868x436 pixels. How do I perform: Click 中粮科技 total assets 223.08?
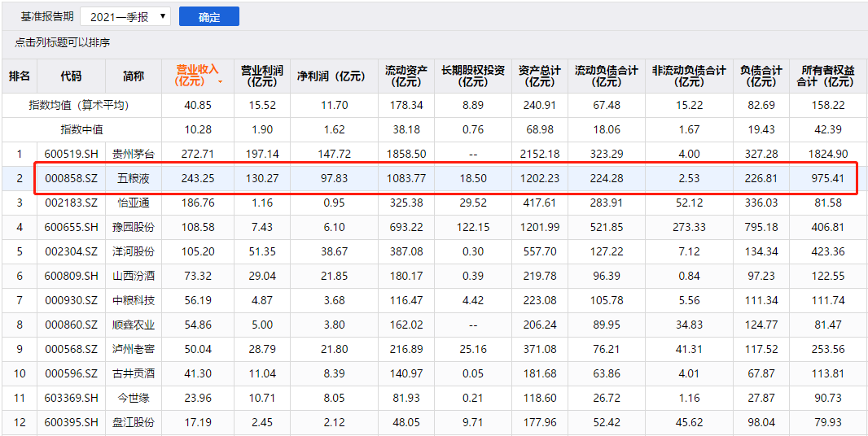point(540,300)
